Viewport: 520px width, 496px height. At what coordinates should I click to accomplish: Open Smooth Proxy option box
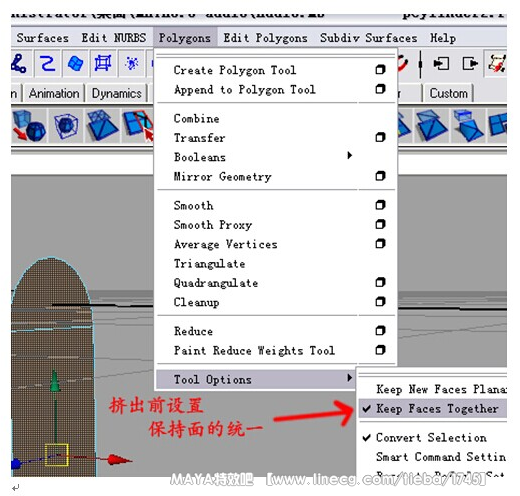click(x=380, y=224)
